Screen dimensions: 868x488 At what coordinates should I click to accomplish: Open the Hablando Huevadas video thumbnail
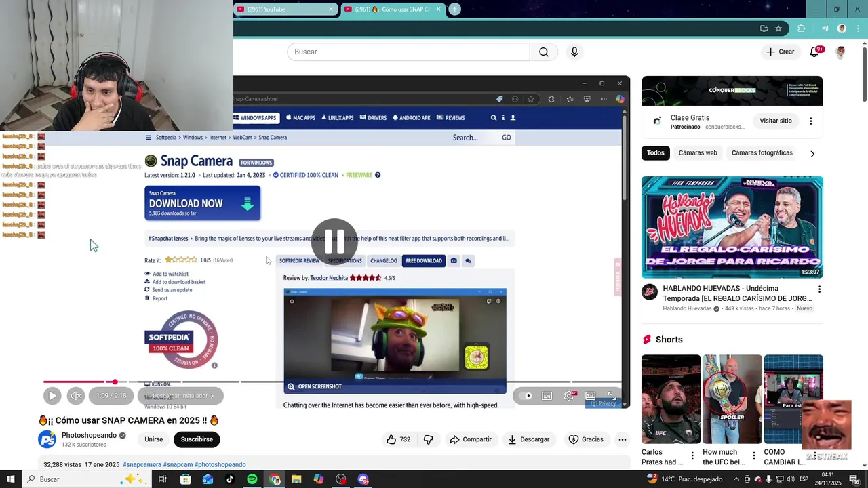[x=732, y=227]
